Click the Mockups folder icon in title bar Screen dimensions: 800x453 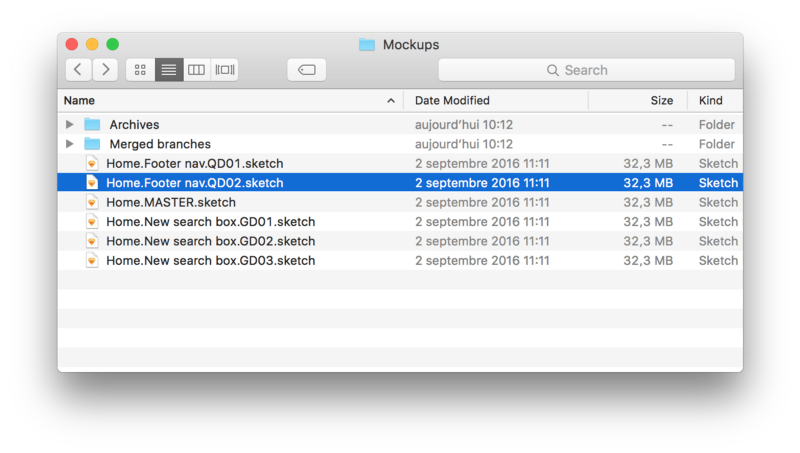click(x=367, y=44)
